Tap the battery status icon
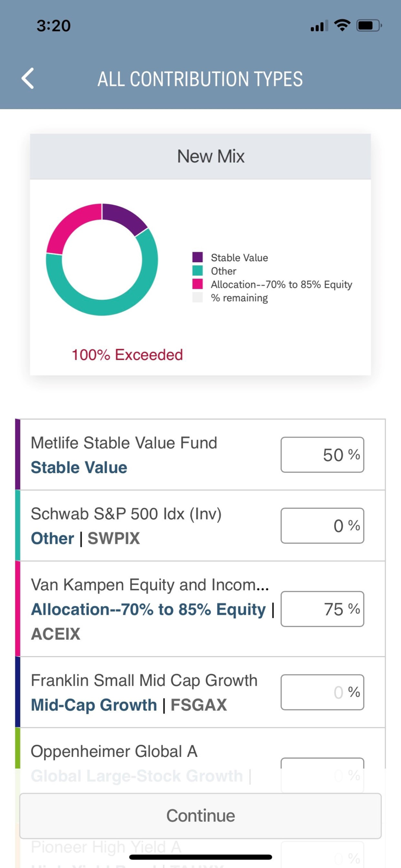The height and width of the screenshot is (868, 401). tap(368, 26)
